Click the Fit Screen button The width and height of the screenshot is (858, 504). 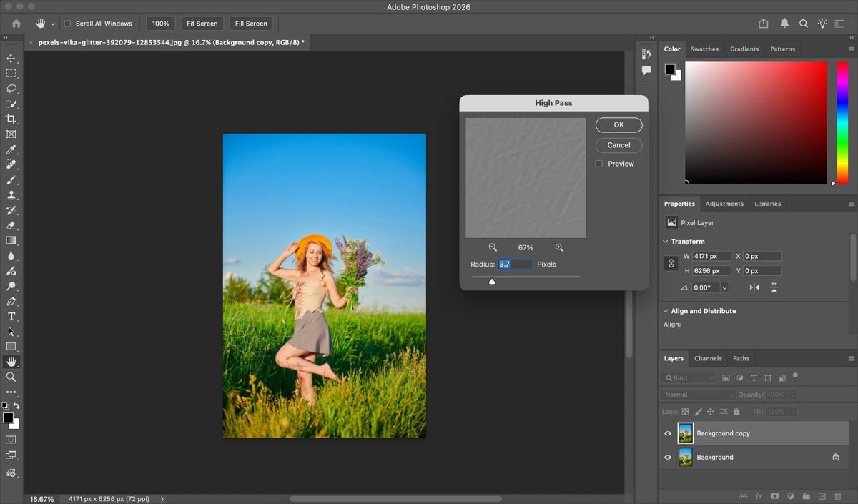(x=202, y=24)
